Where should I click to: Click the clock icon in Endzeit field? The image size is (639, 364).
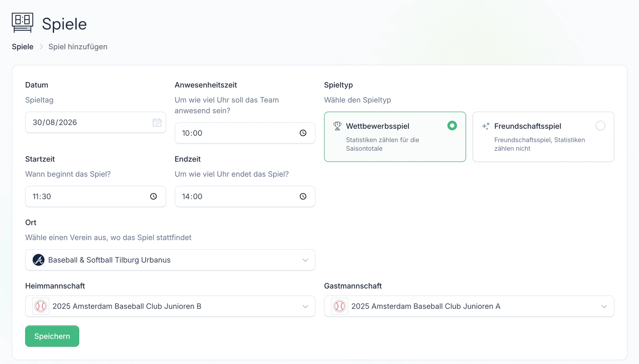coord(303,196)
